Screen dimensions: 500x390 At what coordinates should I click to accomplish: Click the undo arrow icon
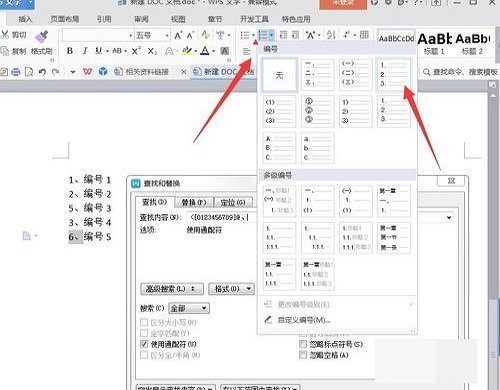click(42, 72)
